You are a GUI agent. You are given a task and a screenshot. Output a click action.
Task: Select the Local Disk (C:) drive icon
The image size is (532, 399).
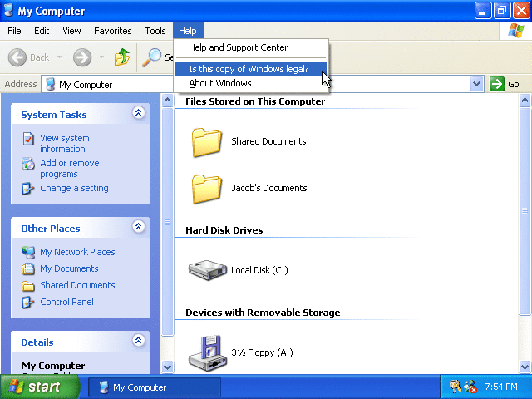pos(207,269)
